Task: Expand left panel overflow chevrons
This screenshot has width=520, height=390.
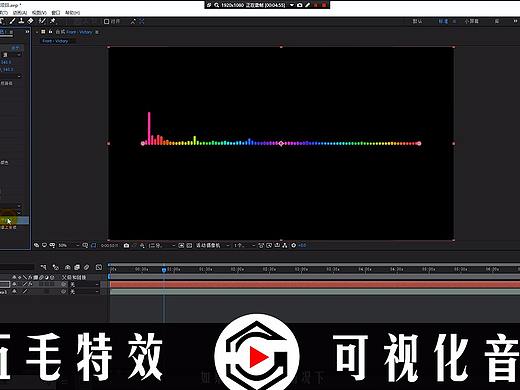Action: pyautogui.click(x=27, y=32)
